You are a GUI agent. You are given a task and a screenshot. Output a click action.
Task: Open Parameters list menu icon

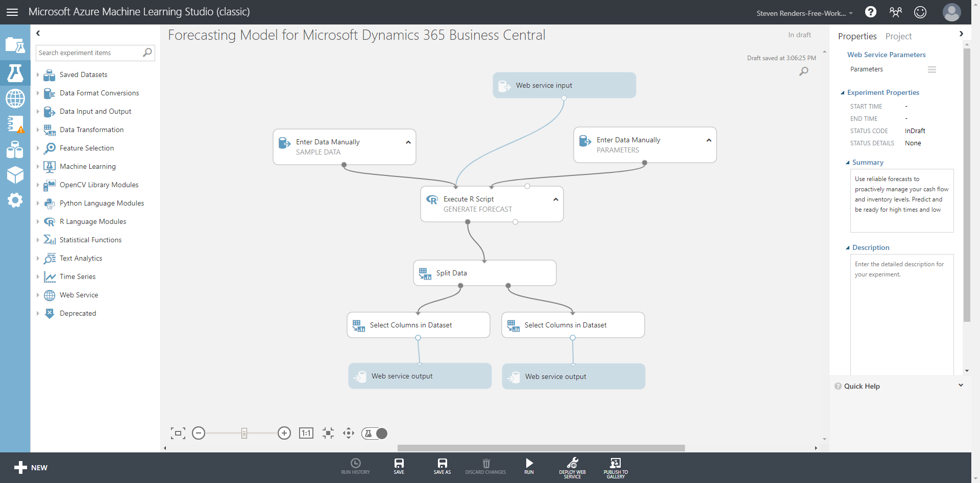tap(932, 69)
